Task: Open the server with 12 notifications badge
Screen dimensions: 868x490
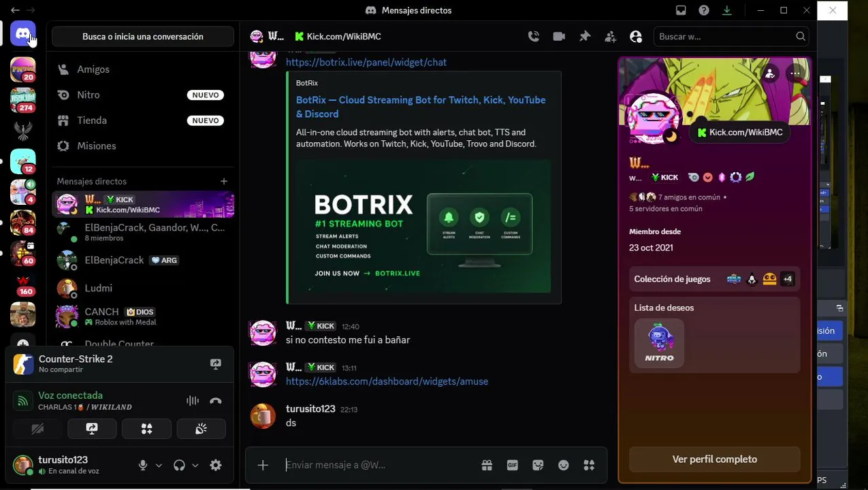Action: (x=22, y=161)
